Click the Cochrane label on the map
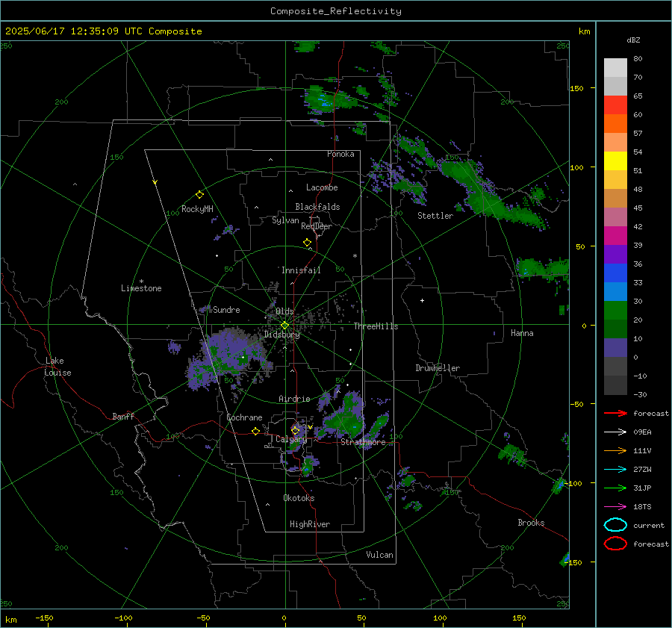 [244, 417]
